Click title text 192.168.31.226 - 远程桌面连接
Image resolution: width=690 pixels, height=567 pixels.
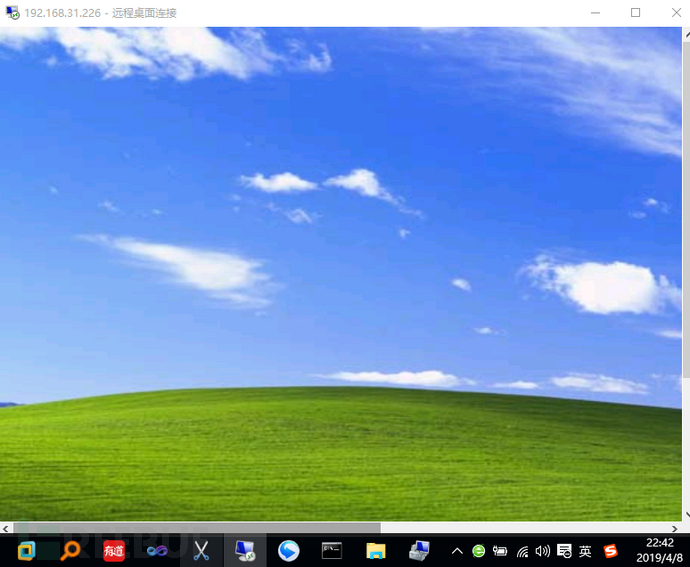click(100, 13)
